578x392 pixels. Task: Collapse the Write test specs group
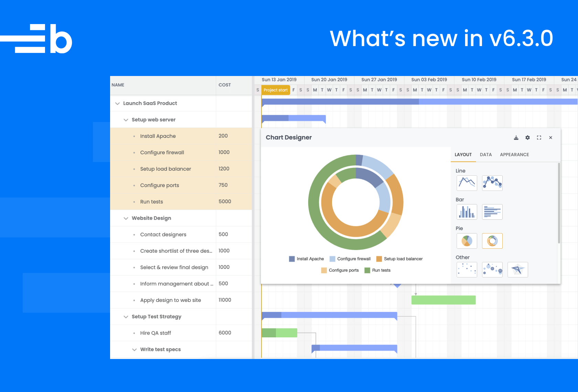(x=134, y=350)
